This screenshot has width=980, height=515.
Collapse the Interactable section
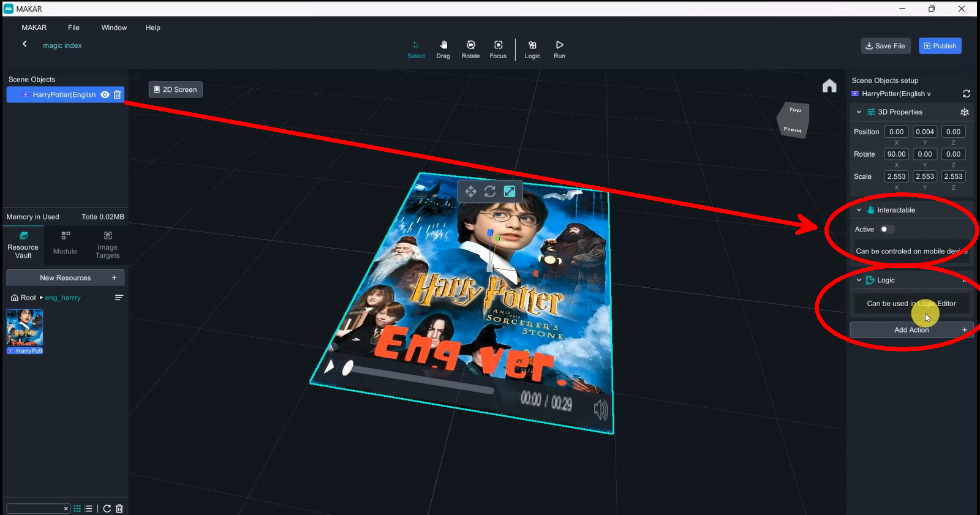coord(859,210)
